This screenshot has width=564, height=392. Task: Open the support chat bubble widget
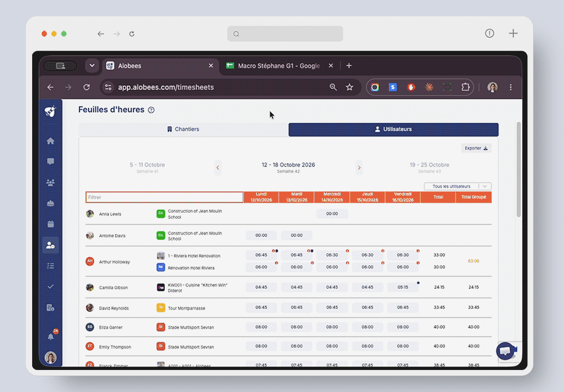click(506, 351)
